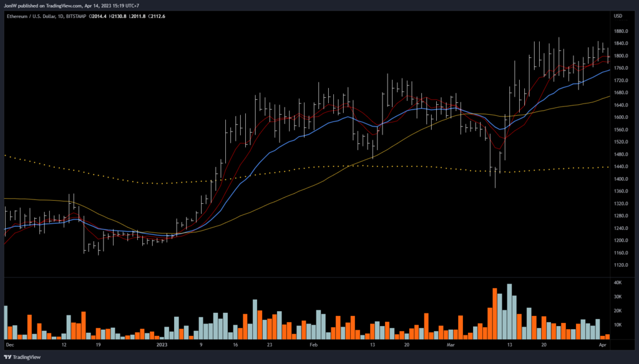
Task: Click the USD currency label
Action: pyautogui.click(x=618, y=16)
